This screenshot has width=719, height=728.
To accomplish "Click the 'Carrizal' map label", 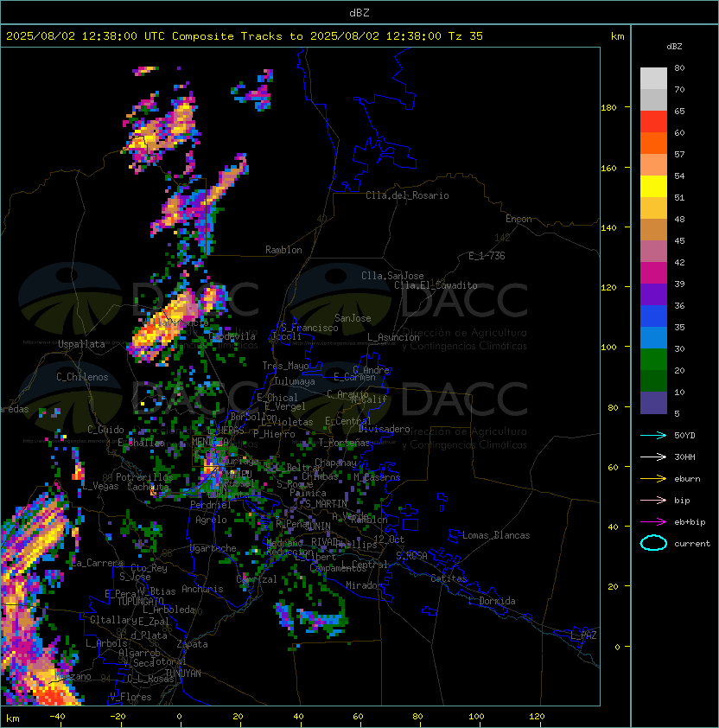I will pyautogui.click(x=257, y=579).
